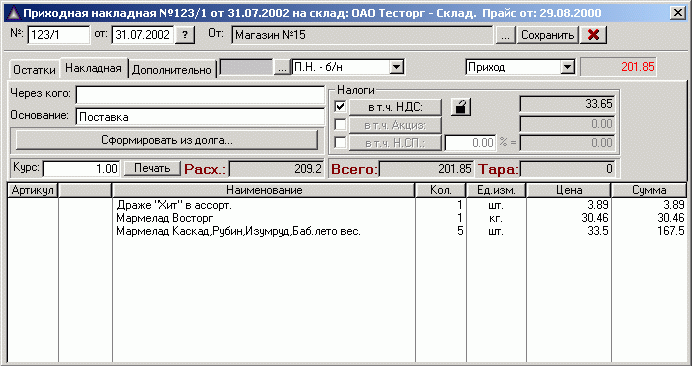
Task: Click the Цена column header
Action: pos(569,190)
